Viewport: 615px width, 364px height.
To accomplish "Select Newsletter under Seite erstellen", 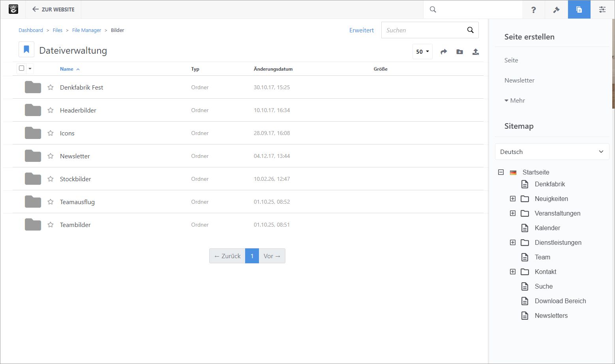I will coord(519,80).
